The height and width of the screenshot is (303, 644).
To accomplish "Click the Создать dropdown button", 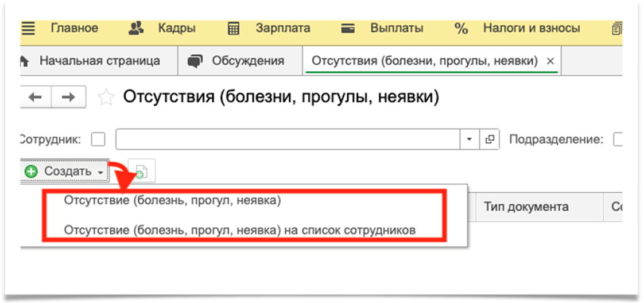I will click(x=64, y=171).
